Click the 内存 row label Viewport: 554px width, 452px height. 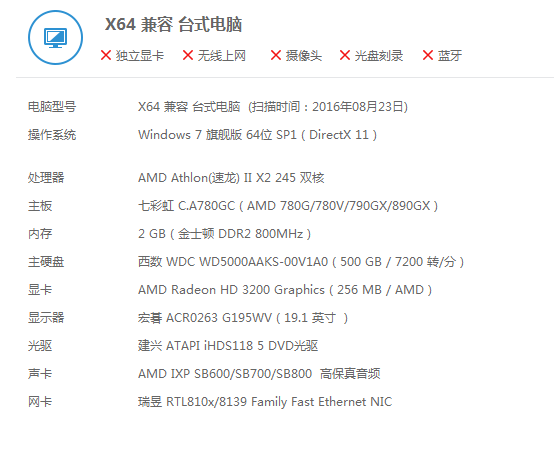click(x=40, y=234)
